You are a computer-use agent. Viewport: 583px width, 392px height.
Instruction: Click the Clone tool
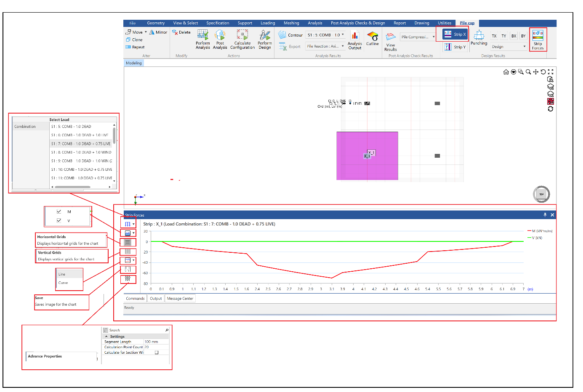134,40
